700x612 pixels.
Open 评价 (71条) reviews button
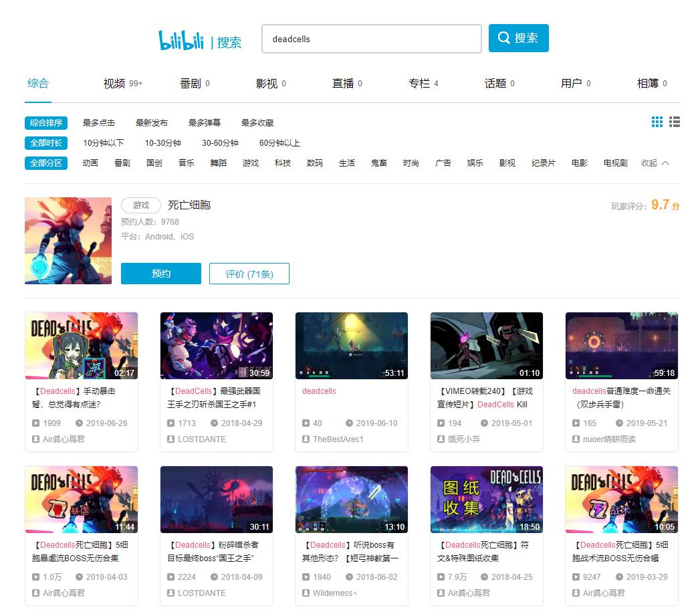pos(249,274)
